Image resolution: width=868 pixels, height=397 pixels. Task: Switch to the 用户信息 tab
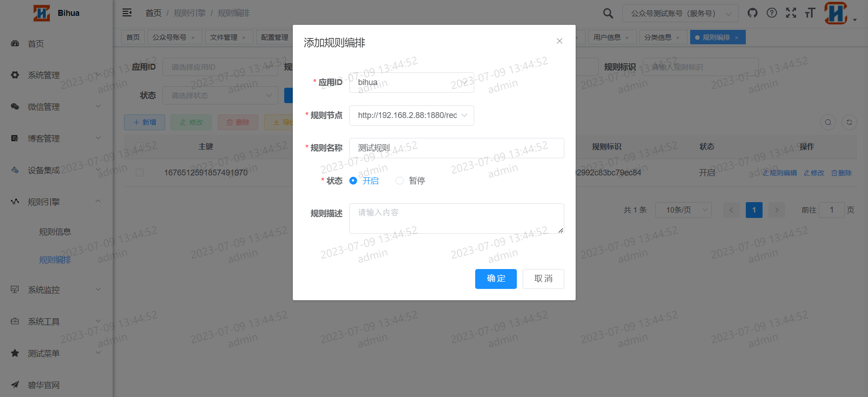coord(607,37)
